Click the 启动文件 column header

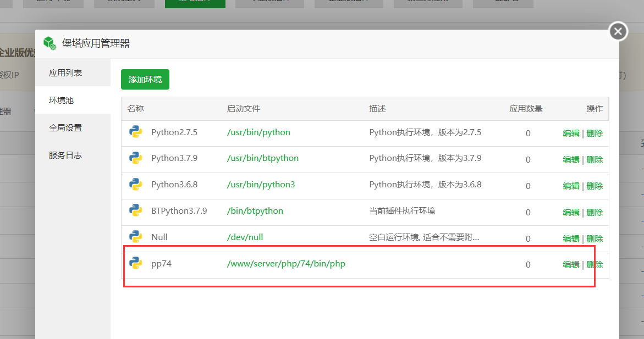(x=244, y=108)
